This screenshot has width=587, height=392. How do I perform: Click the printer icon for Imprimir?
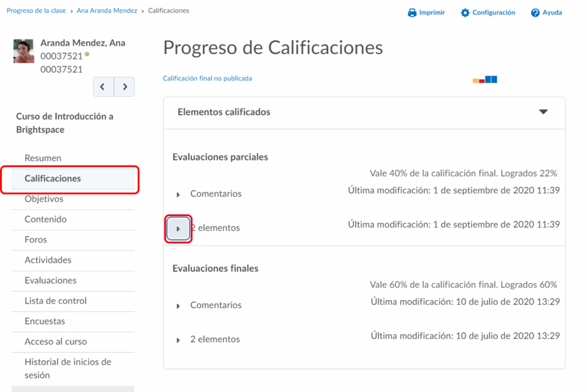point(412,13)
